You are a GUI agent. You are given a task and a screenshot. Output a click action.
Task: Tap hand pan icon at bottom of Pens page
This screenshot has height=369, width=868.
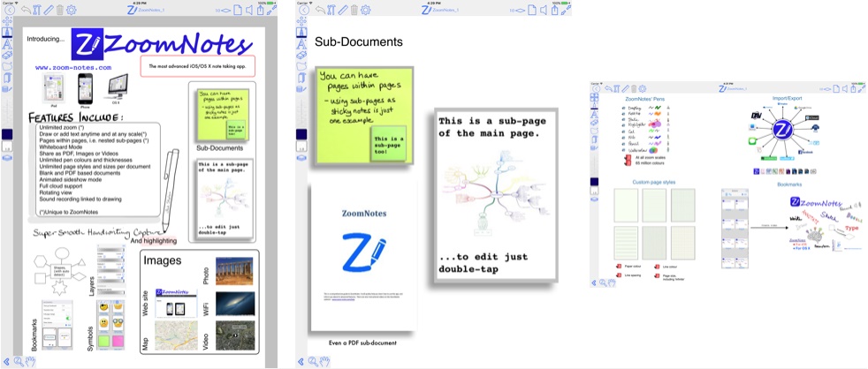point(612,282)
